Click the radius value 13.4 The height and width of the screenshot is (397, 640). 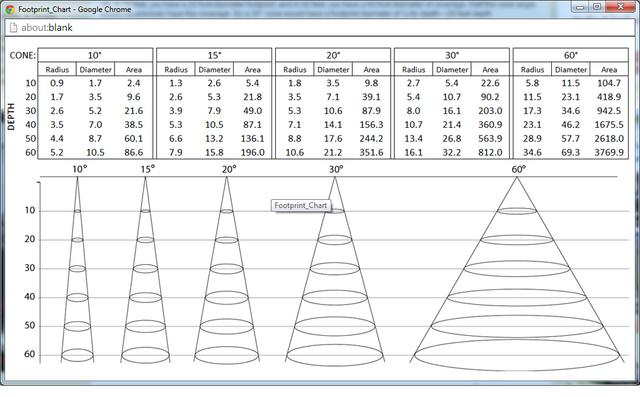[x=413, y=139]
